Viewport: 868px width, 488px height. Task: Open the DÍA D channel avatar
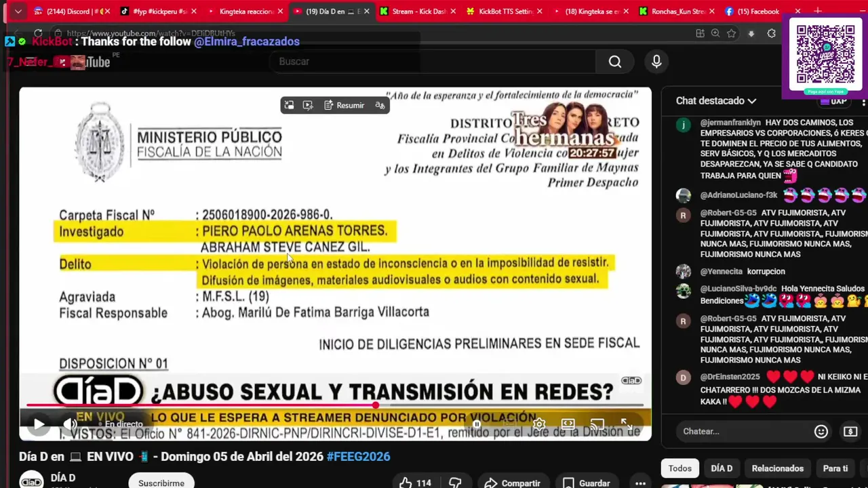(x=31, y=481)
